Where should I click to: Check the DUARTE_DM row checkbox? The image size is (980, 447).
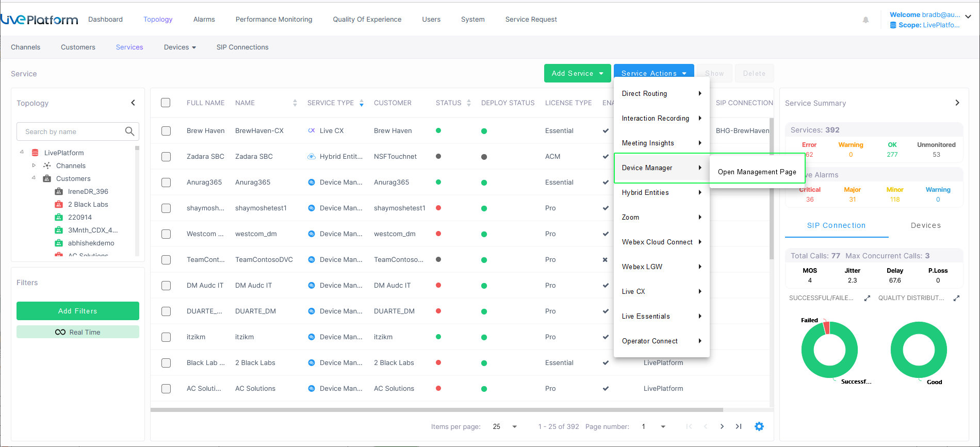pos(166,311)
